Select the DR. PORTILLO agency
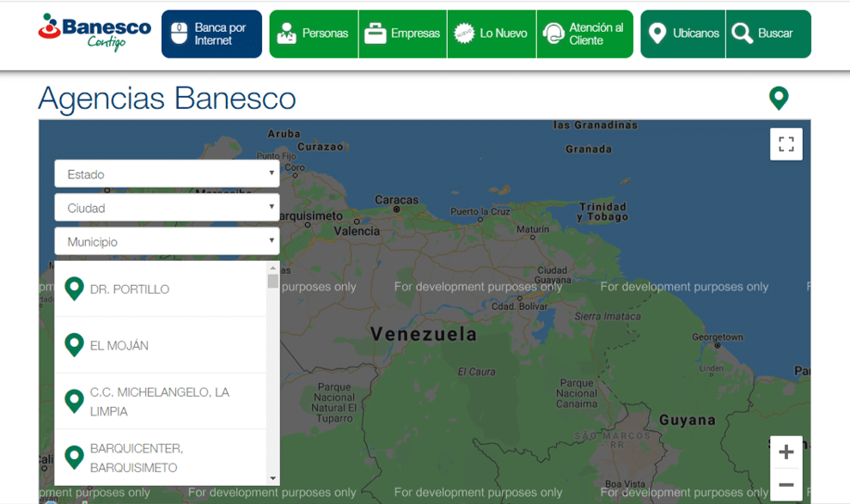The width and height of the screenshot is (850, 504). pyautogui.click(x=161, y=289)
